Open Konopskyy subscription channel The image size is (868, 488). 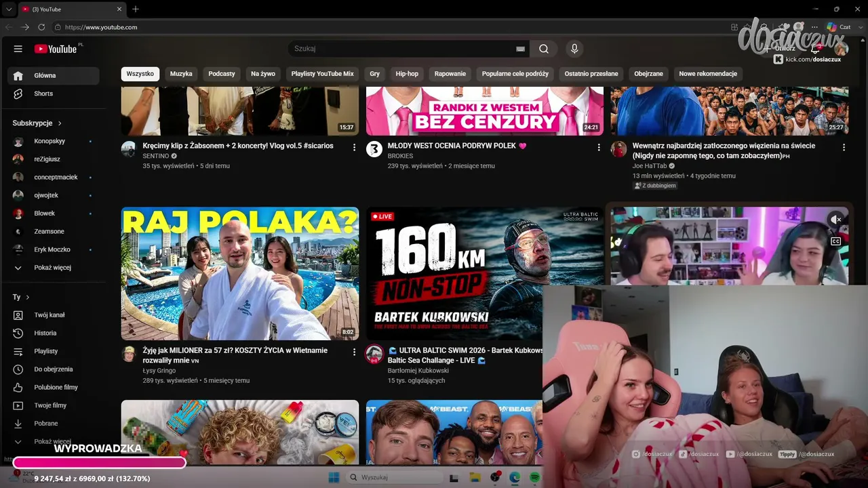(53, 141)
